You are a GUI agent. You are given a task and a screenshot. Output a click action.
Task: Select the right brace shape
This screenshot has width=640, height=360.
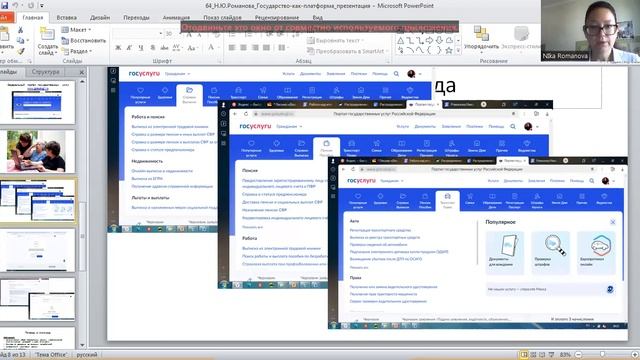(x=439, y=50)
